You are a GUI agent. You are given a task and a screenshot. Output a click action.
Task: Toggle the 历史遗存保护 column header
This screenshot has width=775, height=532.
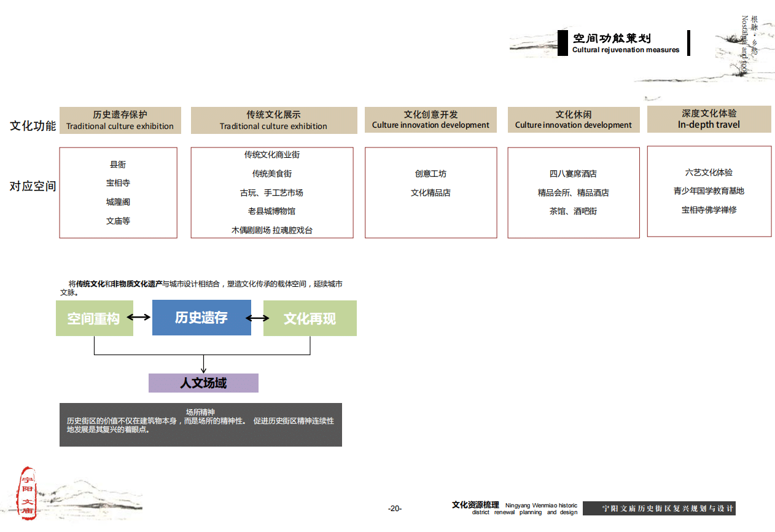[x=120, y=119]
